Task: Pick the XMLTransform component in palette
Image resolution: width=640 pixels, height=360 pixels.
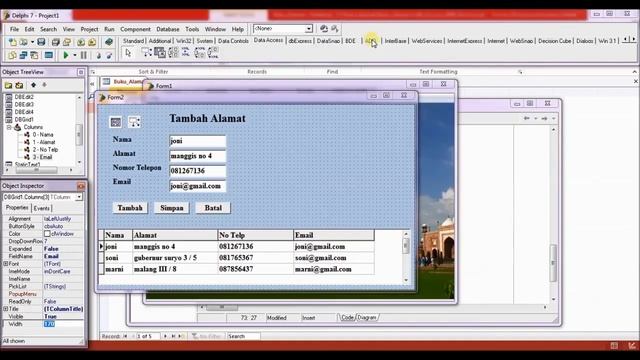Action: 186,53
